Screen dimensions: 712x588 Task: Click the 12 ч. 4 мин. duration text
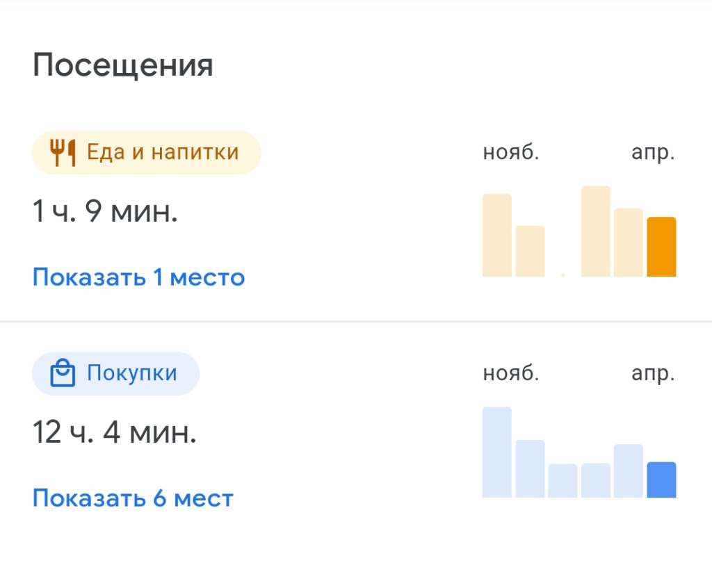(115, 432)
